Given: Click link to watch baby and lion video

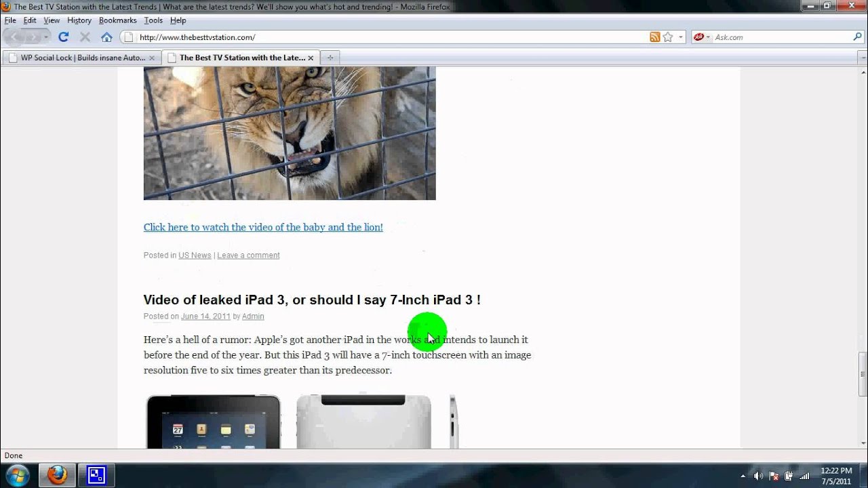Looking at the screenshot, I should 263,227.
